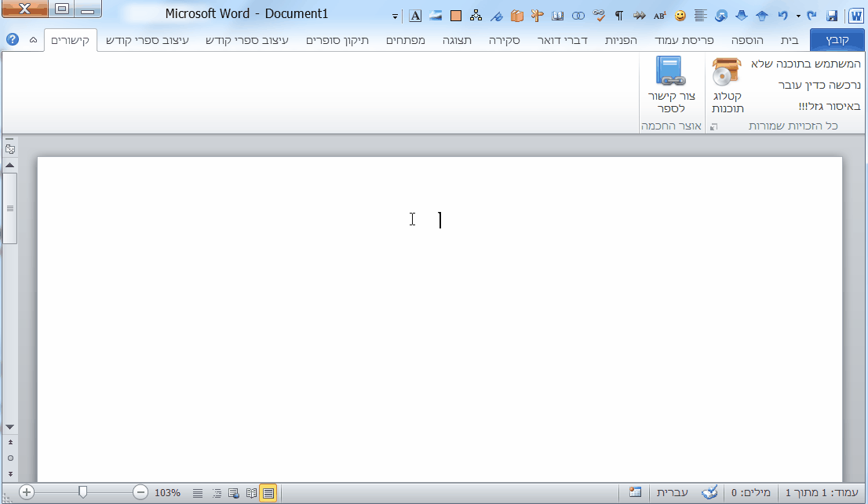Switch to the הפניות (References) tab
This screenshot has width=868, height=504.
coord(621,40)
